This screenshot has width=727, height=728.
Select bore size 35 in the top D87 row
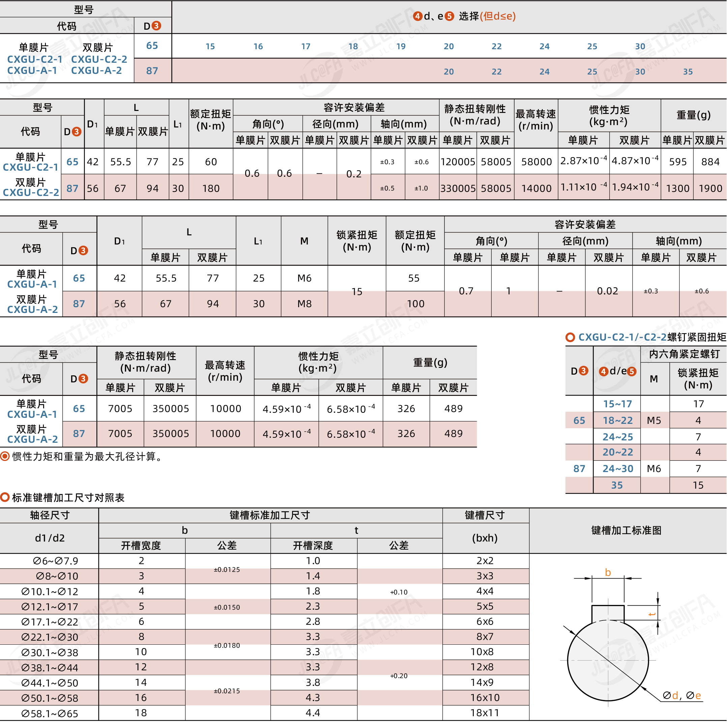click(x=688, y=71)
